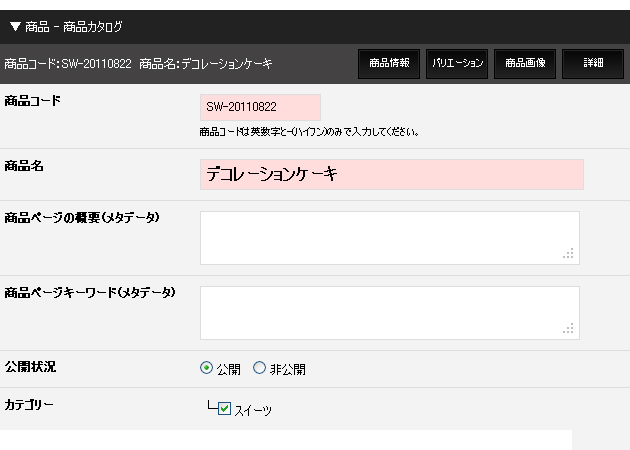Viewport: 630px width, 450px height.
Task: Click the カテゴリー row label
Action: pos(31,404)
